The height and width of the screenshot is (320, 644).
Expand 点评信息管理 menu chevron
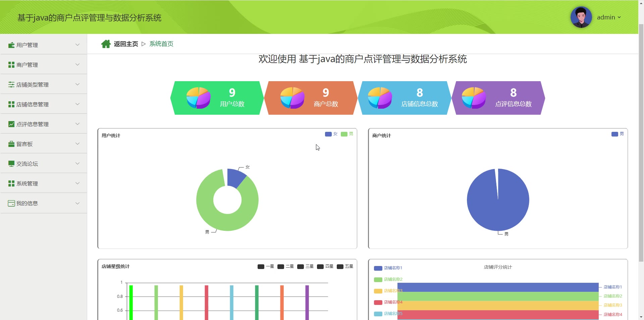[x=77, y=124]
